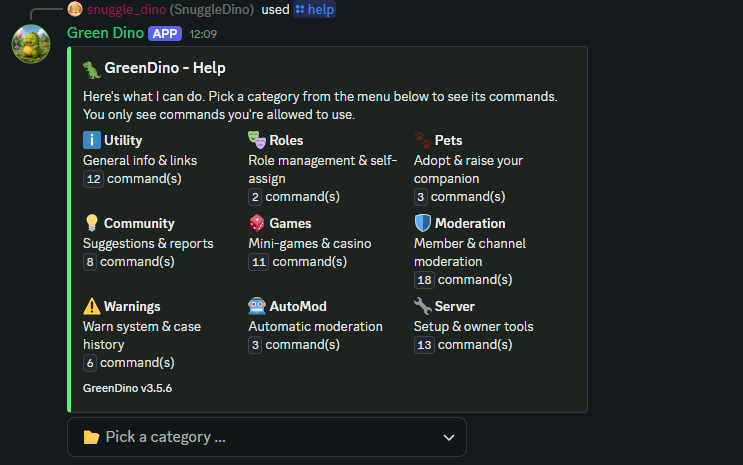Screen dimensions: 743x465
Task: Click the Green Dino bot avatar
Action: 31,44
